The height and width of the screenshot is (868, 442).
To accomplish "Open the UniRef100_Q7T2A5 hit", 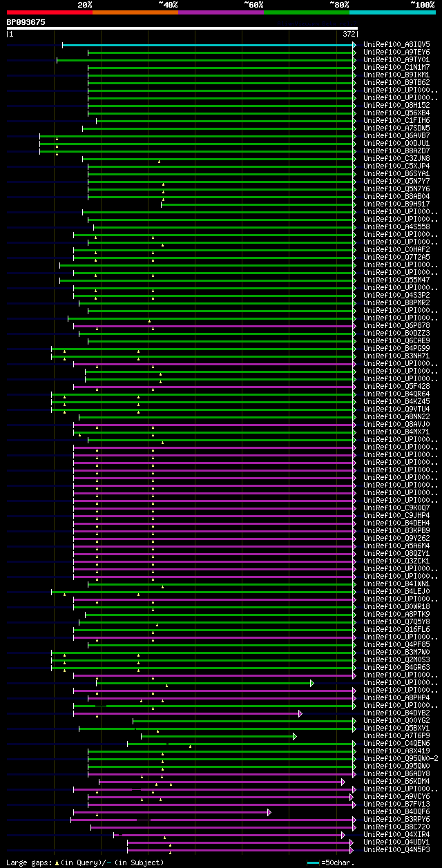I will coord(396,257).
